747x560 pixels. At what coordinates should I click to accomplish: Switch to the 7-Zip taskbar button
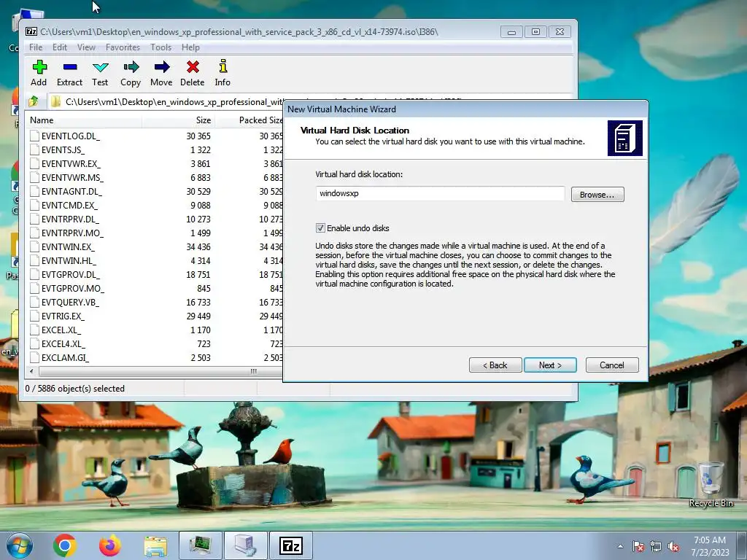tap(291, 545)
